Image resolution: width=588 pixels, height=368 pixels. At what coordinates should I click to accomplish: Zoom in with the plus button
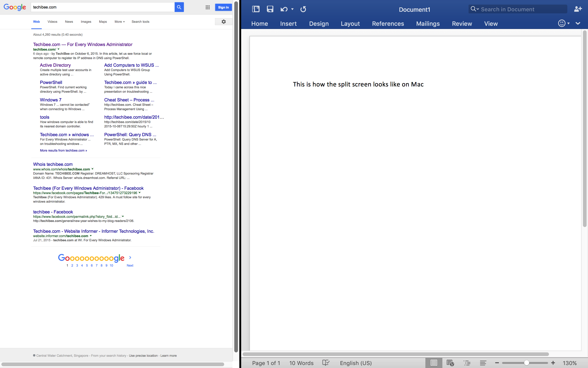pyautogui.click(x=553, y=363)
